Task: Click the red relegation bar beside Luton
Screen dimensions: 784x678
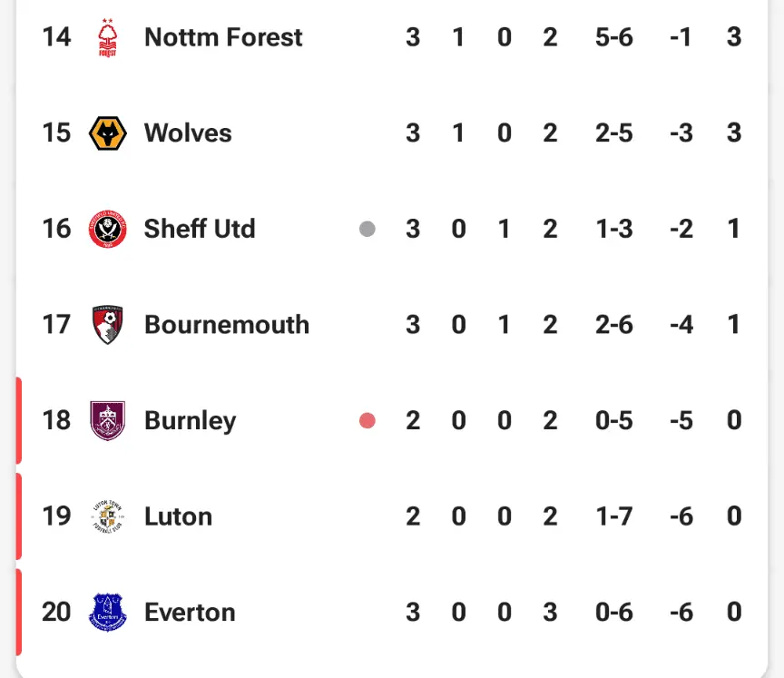Action: (x=18, y=516)
